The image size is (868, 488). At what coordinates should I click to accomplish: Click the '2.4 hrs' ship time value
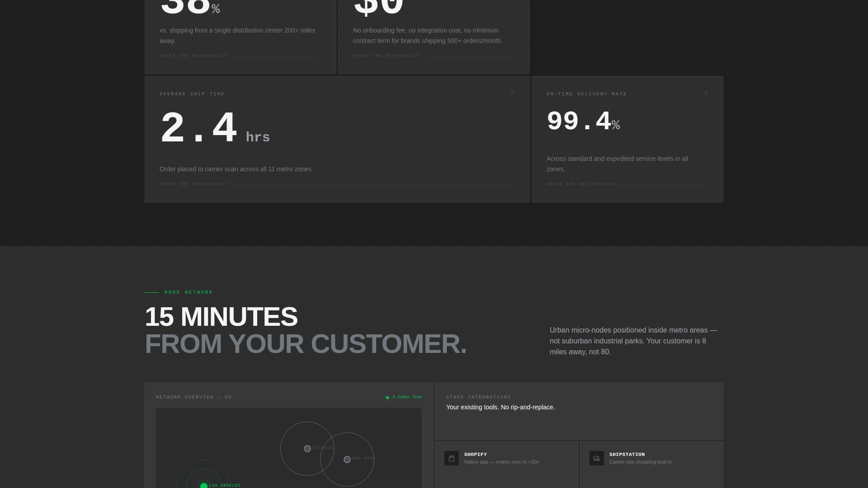[x=215, y=128]
